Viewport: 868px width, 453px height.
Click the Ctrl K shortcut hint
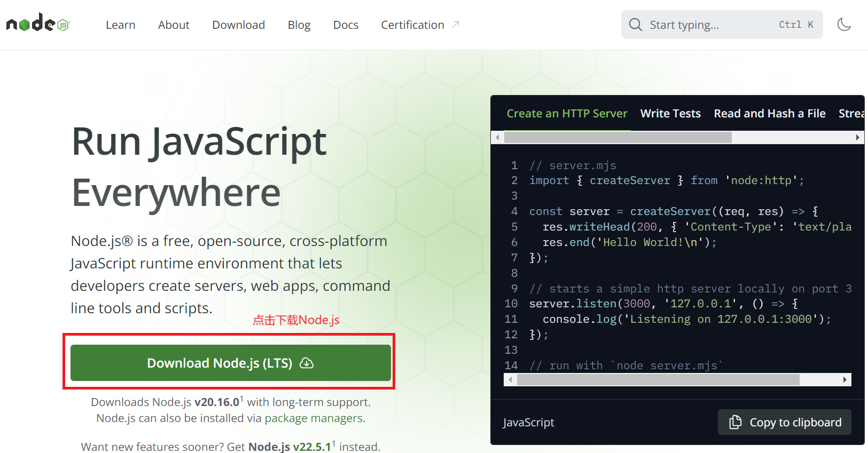click(x=796, y=25)
